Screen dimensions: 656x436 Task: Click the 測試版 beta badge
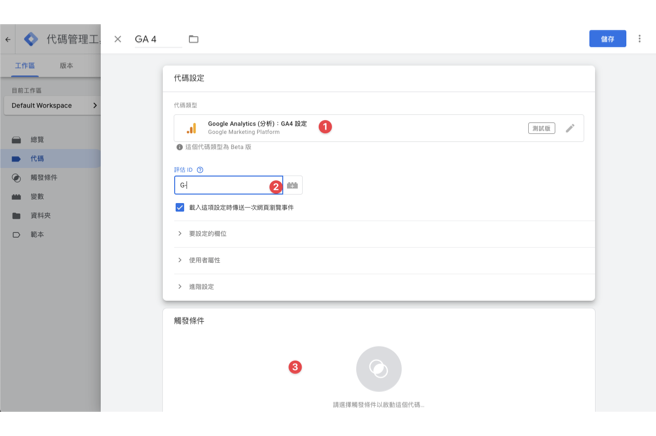click(541, 128)
